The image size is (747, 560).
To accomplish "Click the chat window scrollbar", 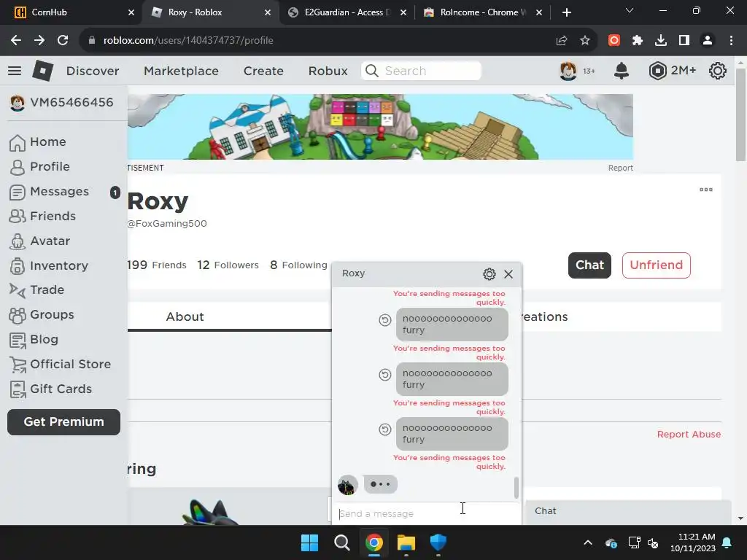I will (x=516, y=488).
